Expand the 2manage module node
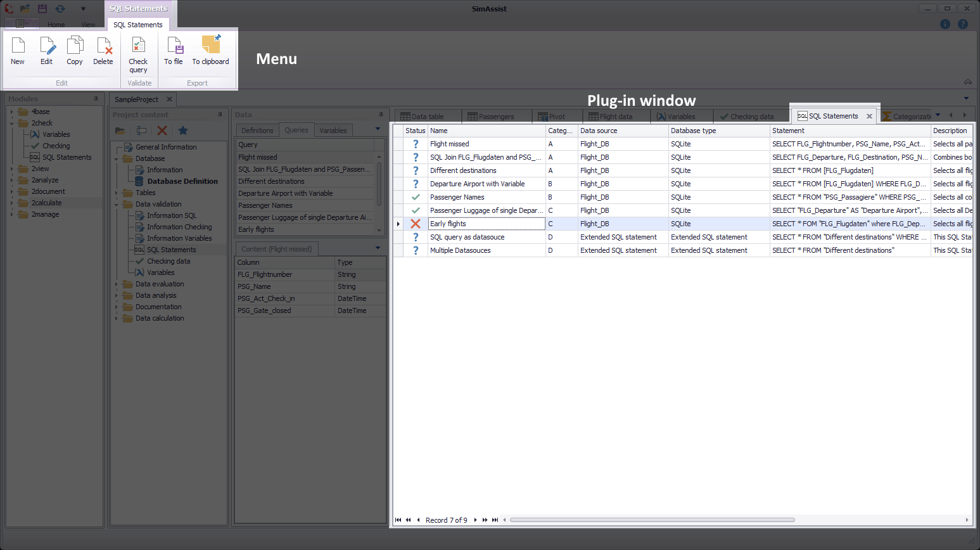Screen dimensions: 980x550 point(12,214)
